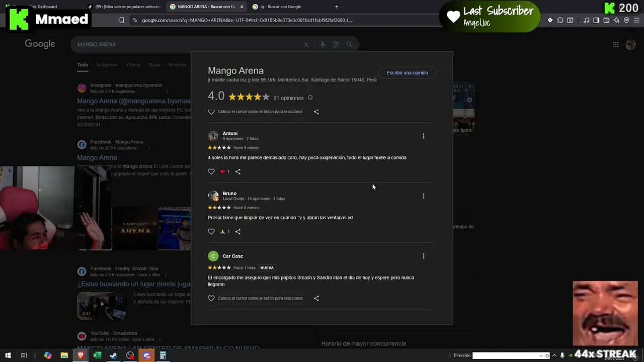
Task: Open more options for Bruno's review
Action: click(x=423, y=196)
